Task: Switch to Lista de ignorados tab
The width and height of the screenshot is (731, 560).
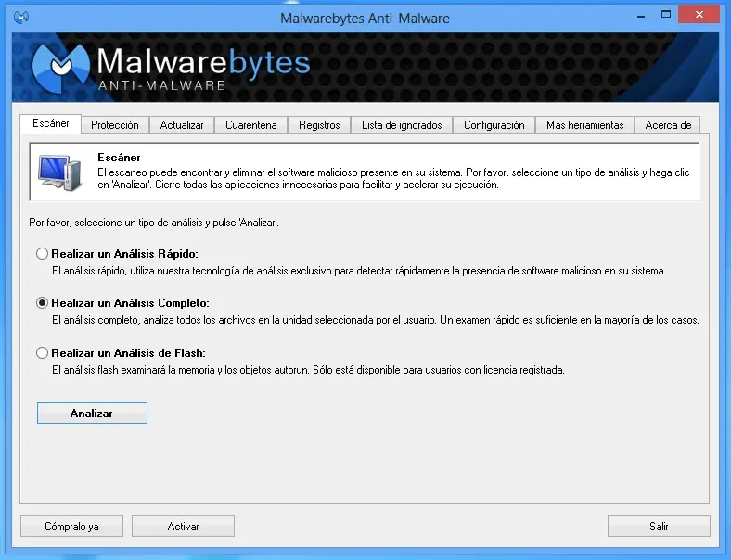Action: point(402,125)
